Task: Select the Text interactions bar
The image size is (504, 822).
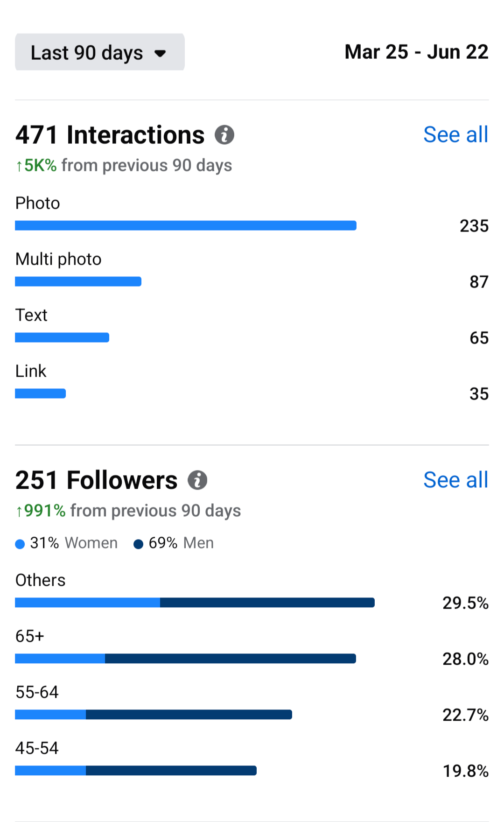Action: [x=62, y=337]
